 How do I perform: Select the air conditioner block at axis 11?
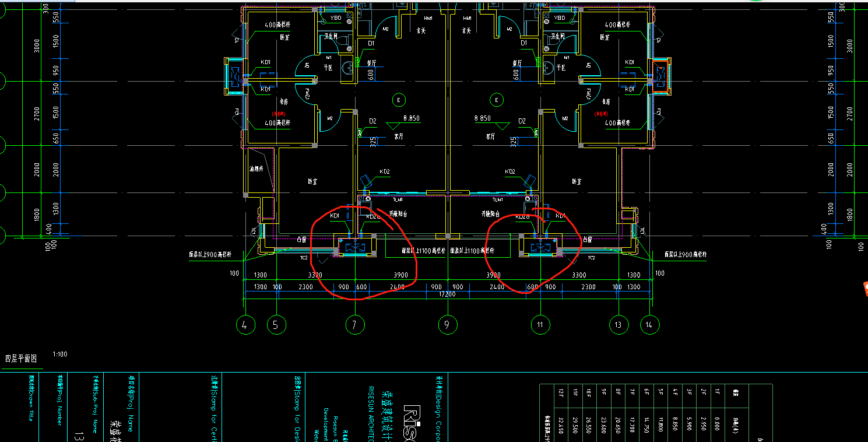click(540, 247)
